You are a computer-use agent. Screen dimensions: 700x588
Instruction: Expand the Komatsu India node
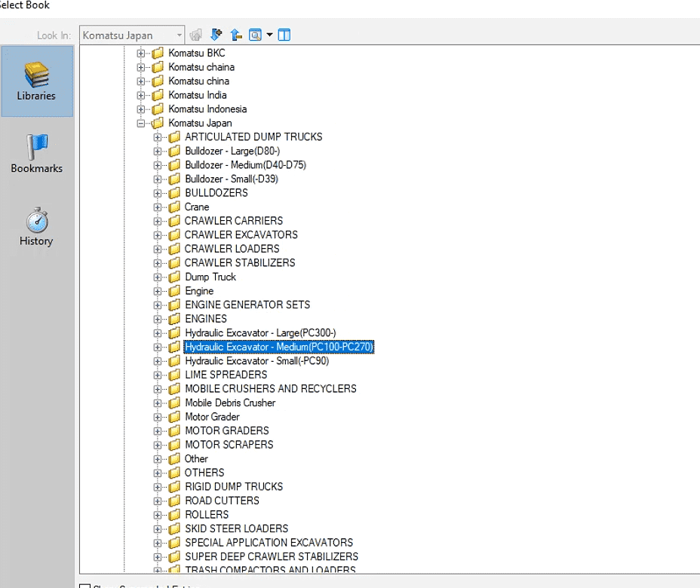pyautogui.click(x=141, y=95)
